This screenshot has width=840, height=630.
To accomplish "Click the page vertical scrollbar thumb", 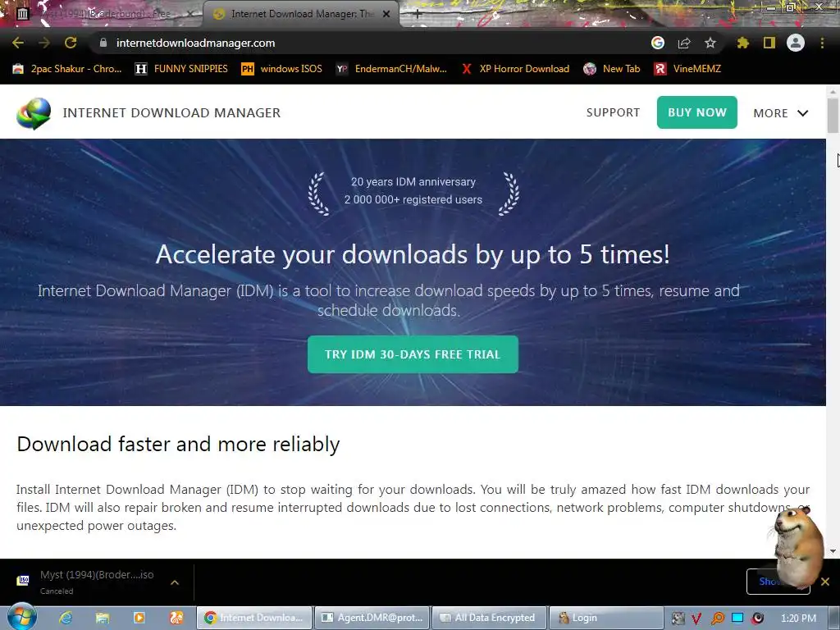I will (833, 114).
